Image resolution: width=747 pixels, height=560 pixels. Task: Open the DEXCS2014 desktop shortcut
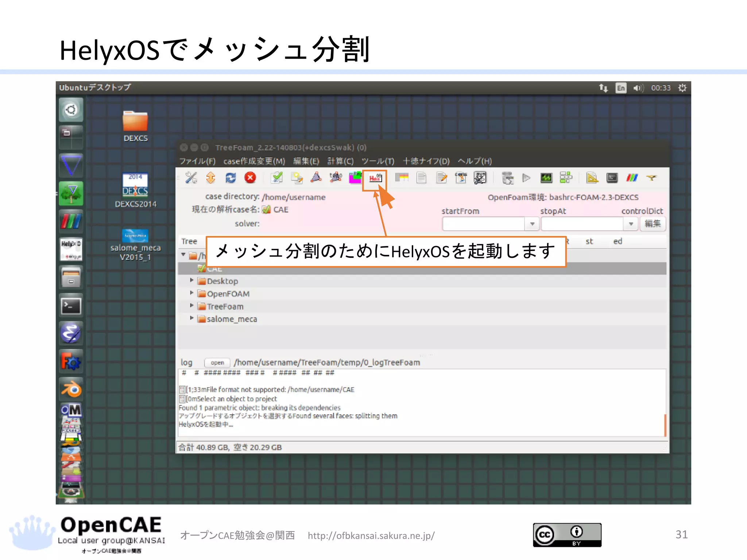135,190
